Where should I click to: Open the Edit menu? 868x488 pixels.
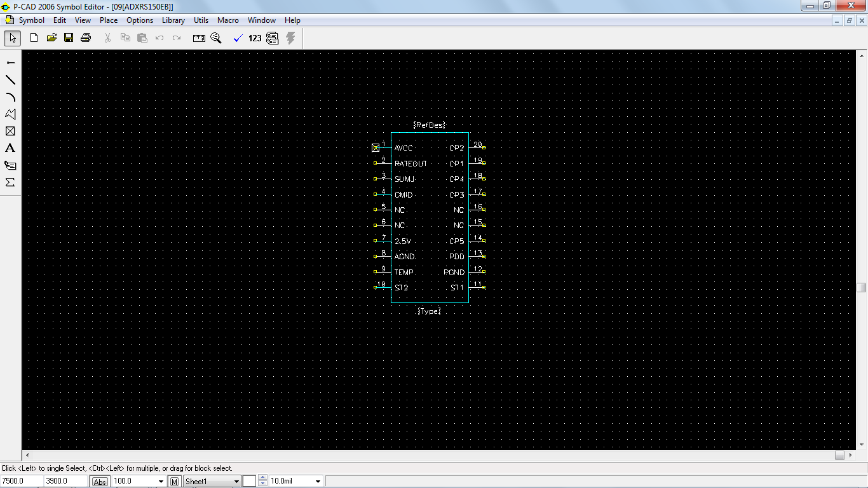[x=60, y=20]
